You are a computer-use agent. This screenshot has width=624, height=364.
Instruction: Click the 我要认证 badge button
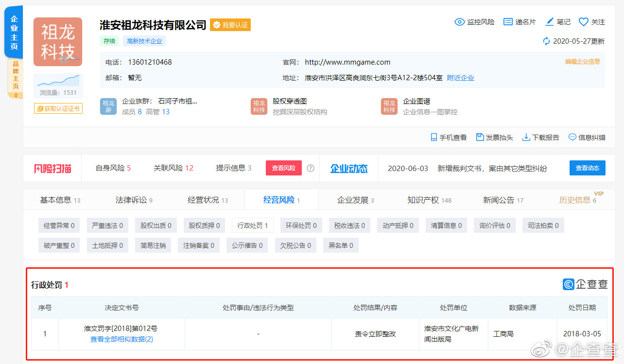230,25
